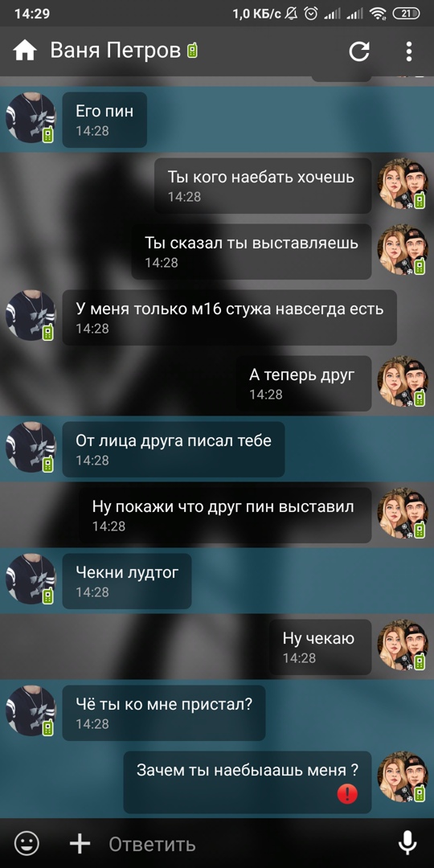Tap the home icon in header
Viewport: 434px width, 868px height.
pyautogui.click(x=25, y=51)
